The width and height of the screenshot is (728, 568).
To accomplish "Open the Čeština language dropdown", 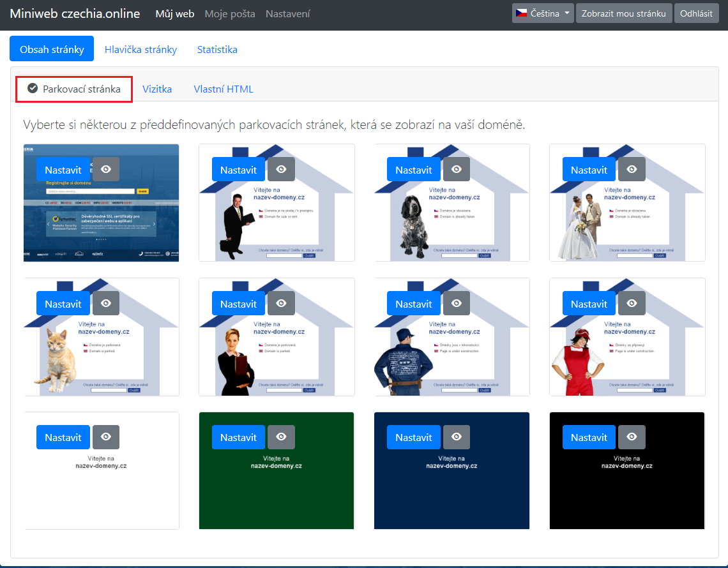I will 542,13.
